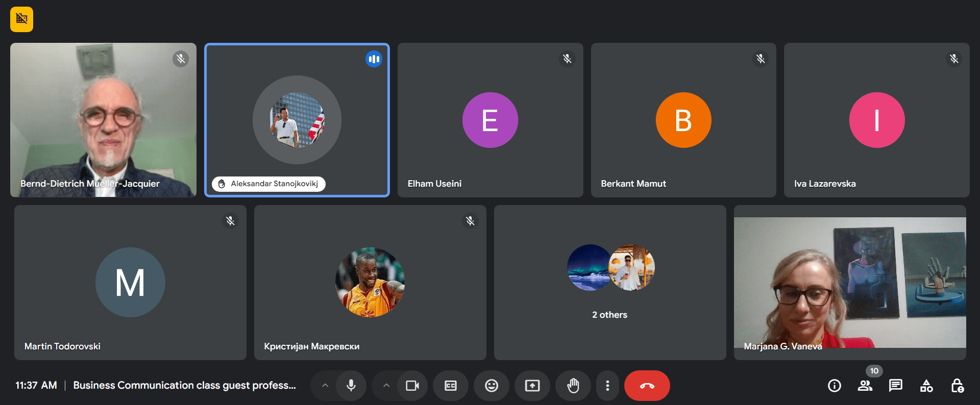
Task: Turn off the camera
Action: [412, 386]
